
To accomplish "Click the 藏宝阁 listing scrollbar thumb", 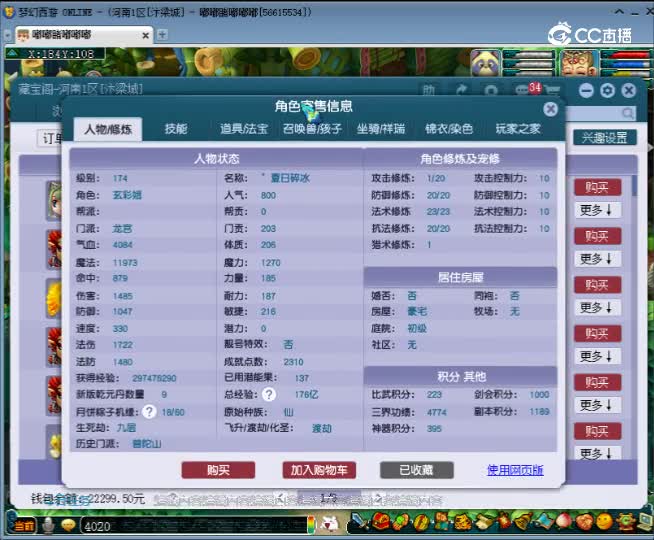I will tap(634, 186).
